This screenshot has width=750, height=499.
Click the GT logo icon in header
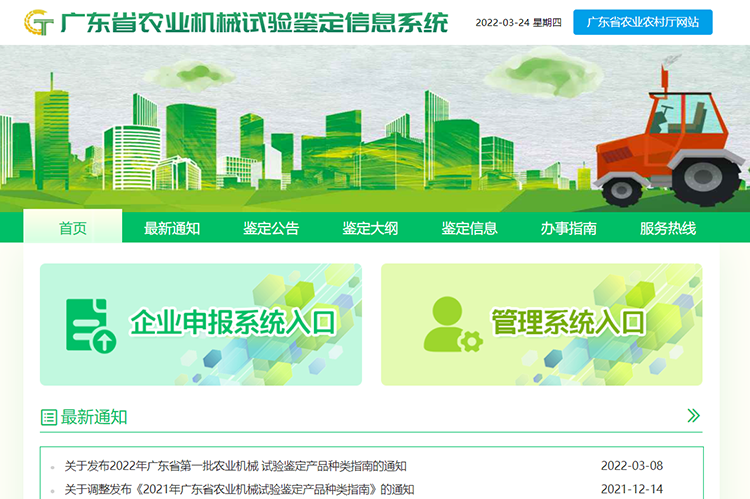pyautogui.click(x=39, y=22)
